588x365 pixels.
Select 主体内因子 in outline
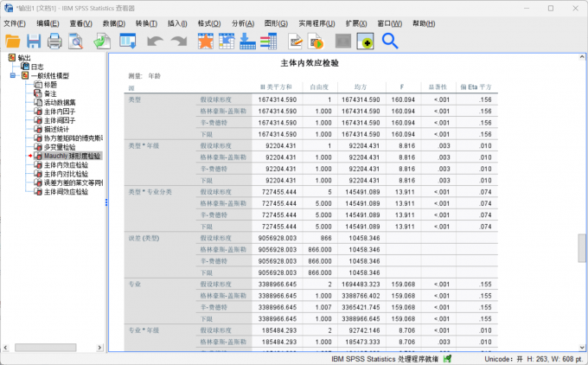coord(60,112)
